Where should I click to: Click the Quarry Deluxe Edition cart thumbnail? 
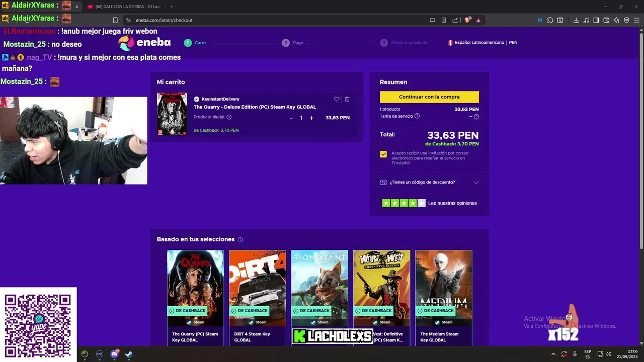tap(172, 114)
